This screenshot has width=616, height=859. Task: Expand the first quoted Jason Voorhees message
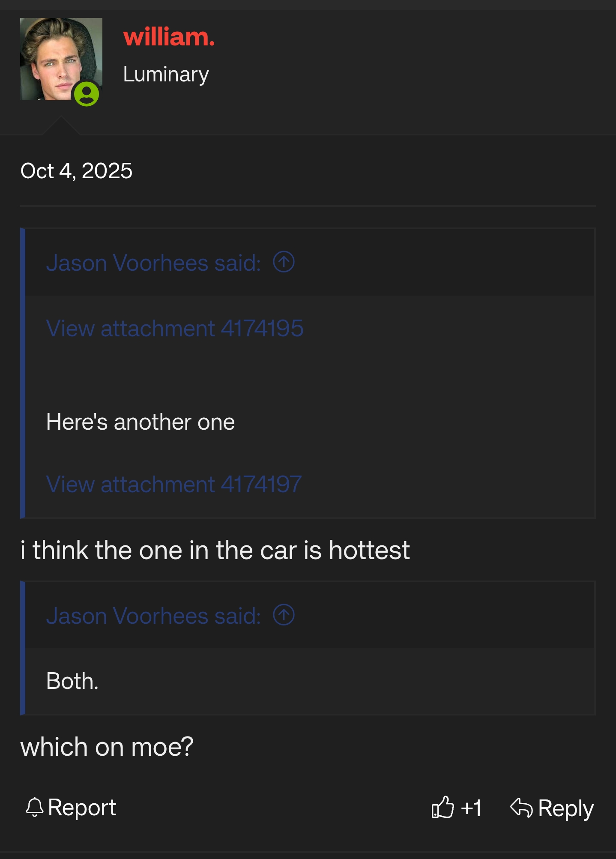154,263
